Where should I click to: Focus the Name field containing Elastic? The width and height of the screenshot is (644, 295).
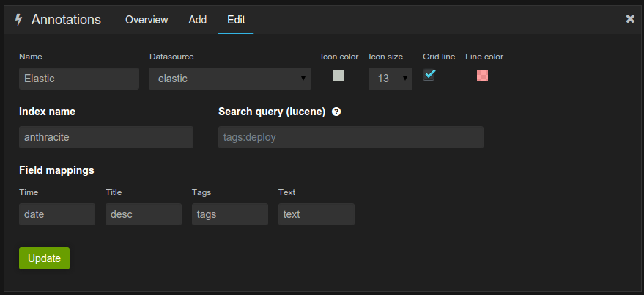click(x=79, y=79)
